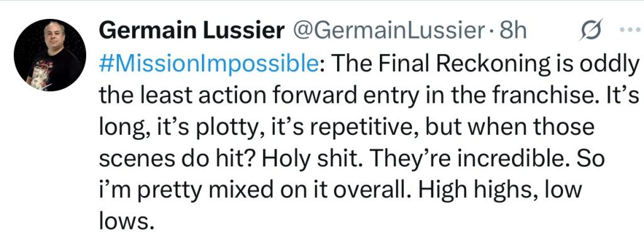Click the 8h timestamp link

click(x=511, y=31)
